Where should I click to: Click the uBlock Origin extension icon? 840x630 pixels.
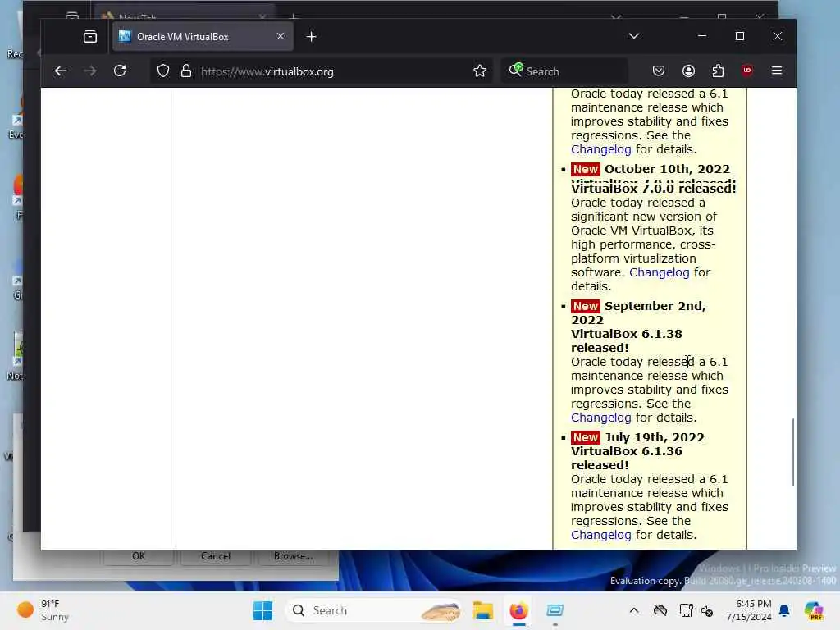[747, 71]
